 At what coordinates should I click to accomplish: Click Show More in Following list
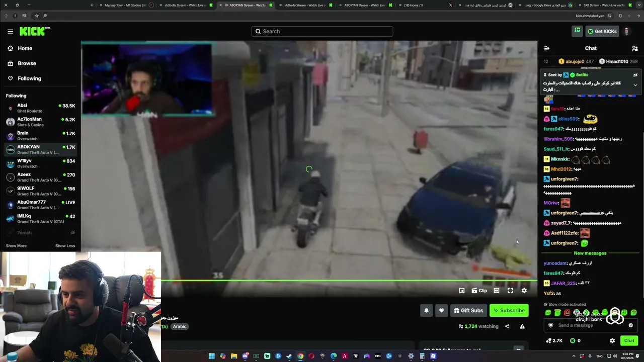tap(16, 246)
